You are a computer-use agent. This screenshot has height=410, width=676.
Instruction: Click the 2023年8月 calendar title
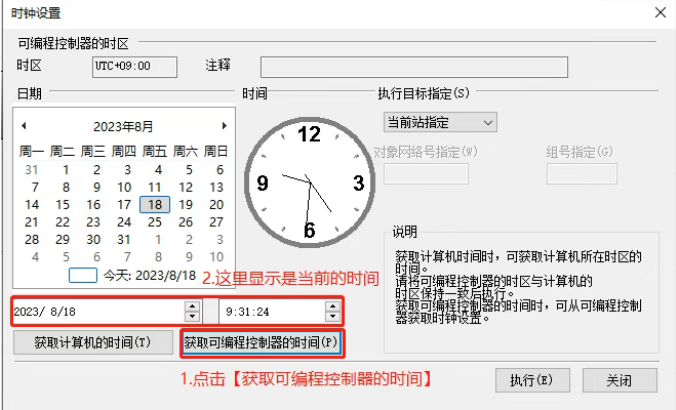pos(124,127)
